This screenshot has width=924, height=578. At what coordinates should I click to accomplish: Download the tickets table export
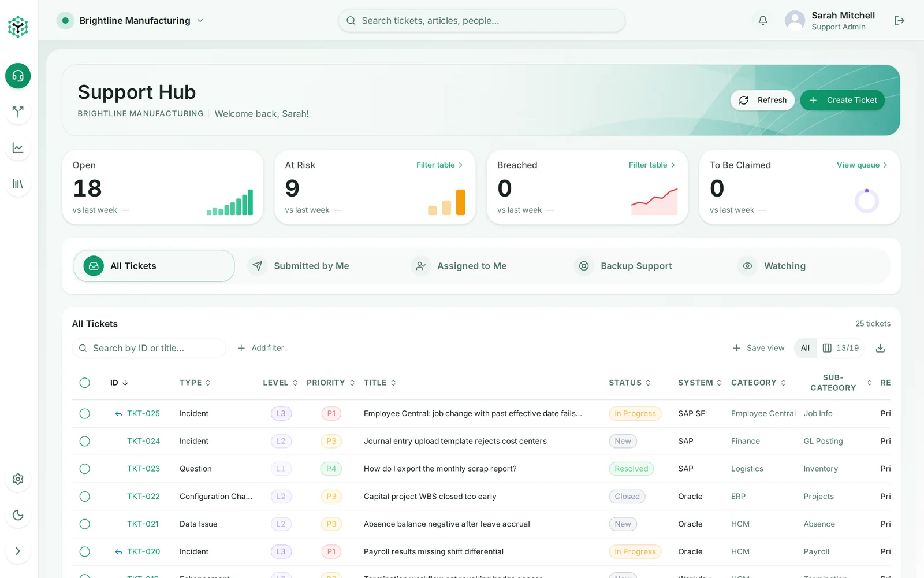pyautogui.click(x=880, y=348)
